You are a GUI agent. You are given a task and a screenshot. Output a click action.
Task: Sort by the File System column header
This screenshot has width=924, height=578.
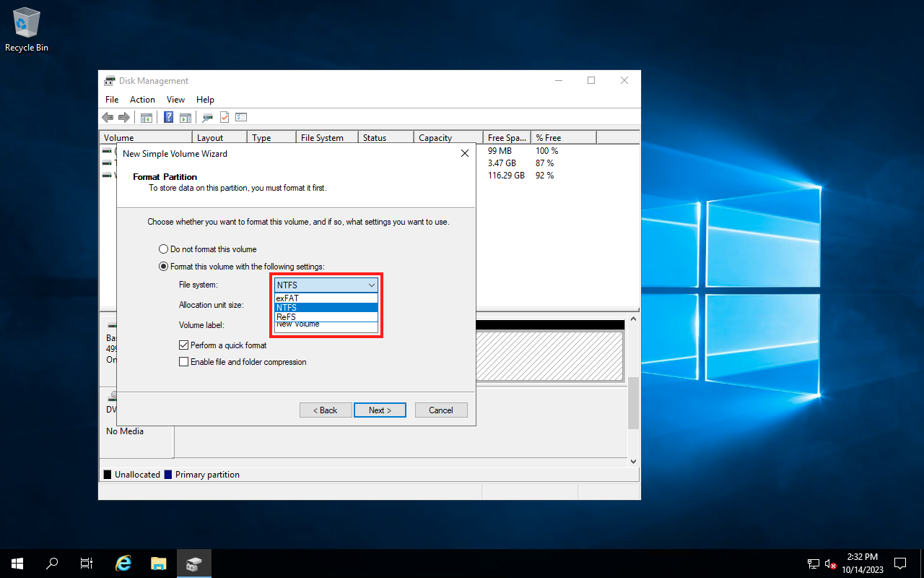click(327, 137)
